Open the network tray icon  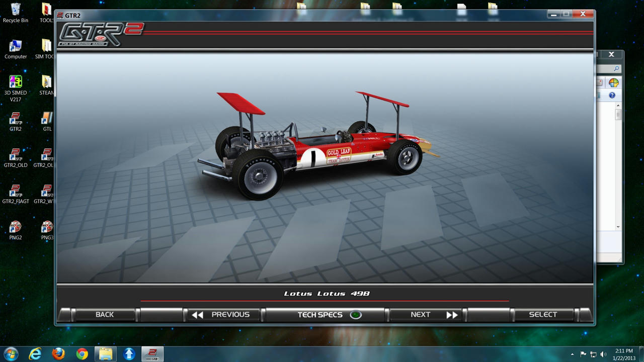point(593,354)
